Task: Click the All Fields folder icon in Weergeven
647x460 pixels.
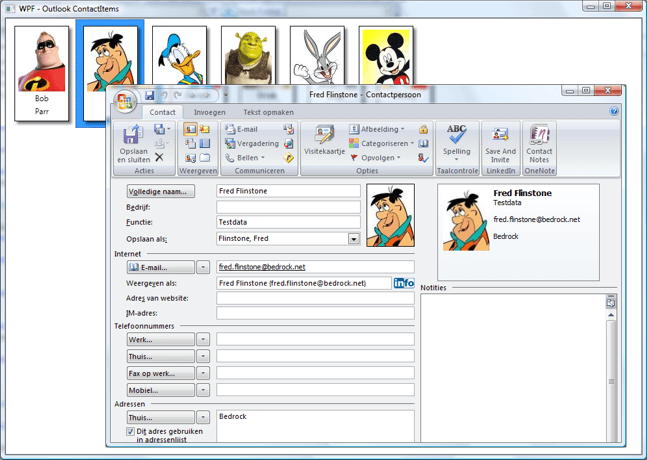Action: (205, 158)
